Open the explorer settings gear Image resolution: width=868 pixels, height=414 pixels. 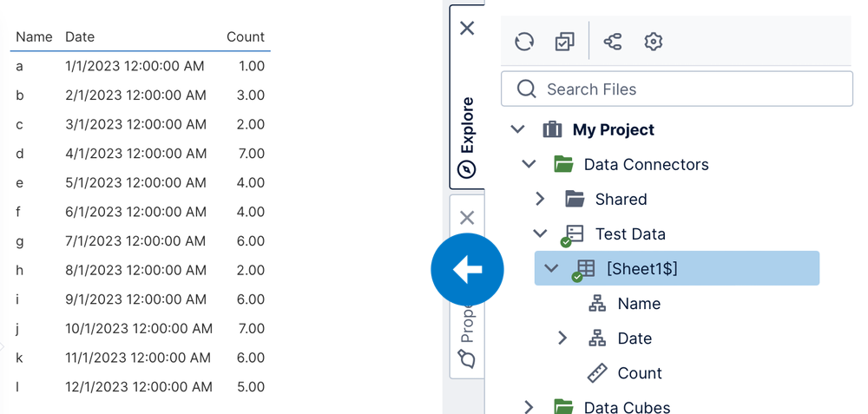[x=654, y=42]
